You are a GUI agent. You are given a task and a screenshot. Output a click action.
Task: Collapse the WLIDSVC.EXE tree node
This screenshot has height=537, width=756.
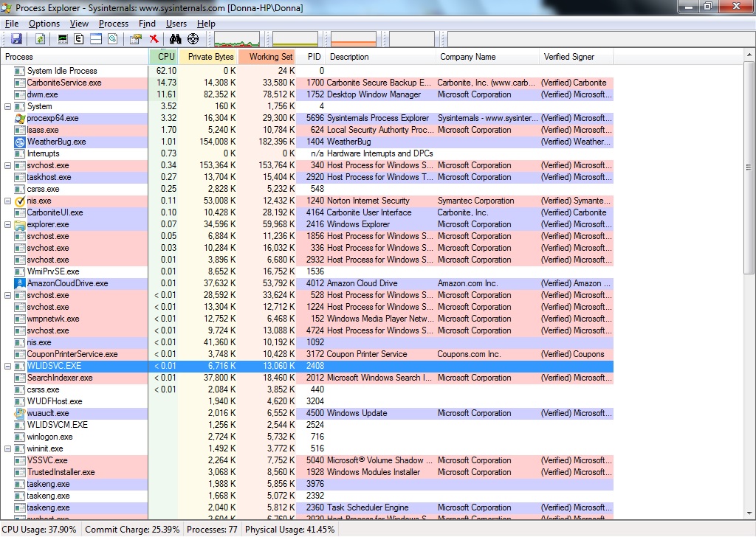pyautogui.click(x=7, y=366)
